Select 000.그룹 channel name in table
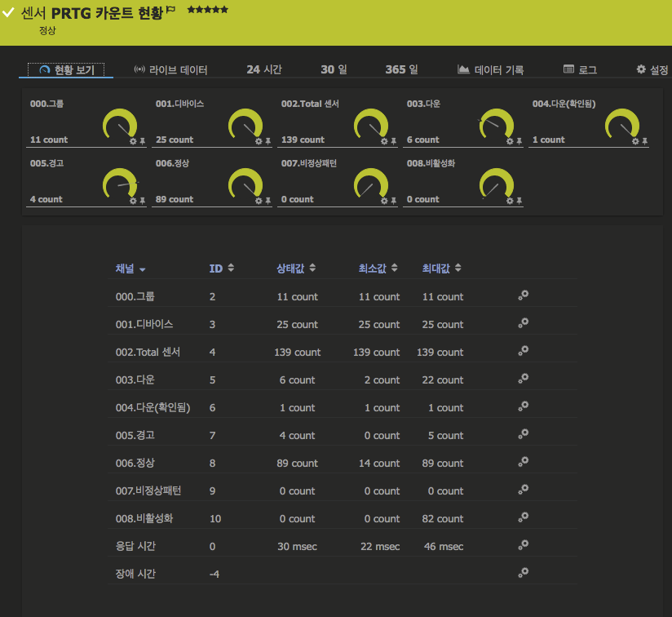The image size is (672, 617). 135,297
